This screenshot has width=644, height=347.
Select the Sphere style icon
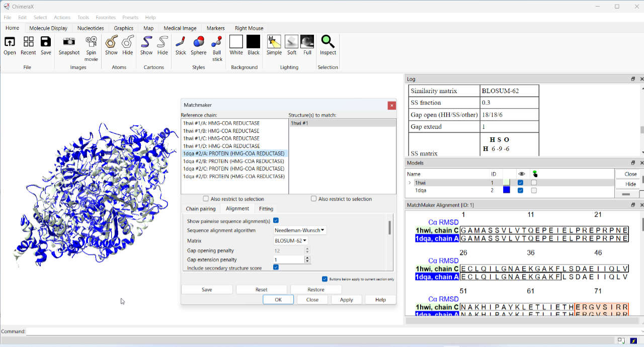point(198,42)
